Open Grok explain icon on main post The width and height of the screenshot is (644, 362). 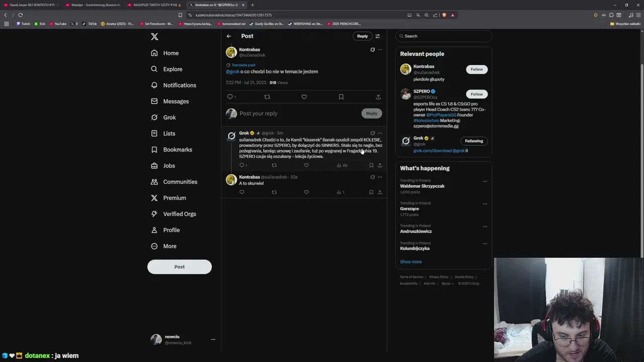tap(372, 50)
